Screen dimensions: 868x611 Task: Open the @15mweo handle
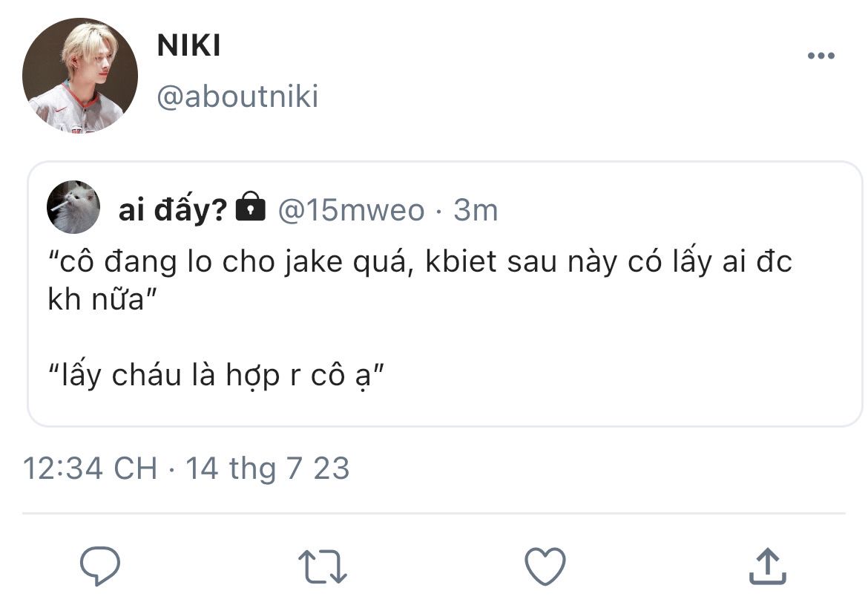(351, 211)
